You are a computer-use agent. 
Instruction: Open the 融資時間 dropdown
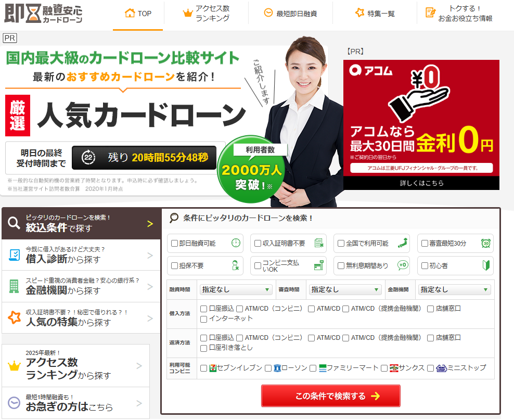(236, 289)
